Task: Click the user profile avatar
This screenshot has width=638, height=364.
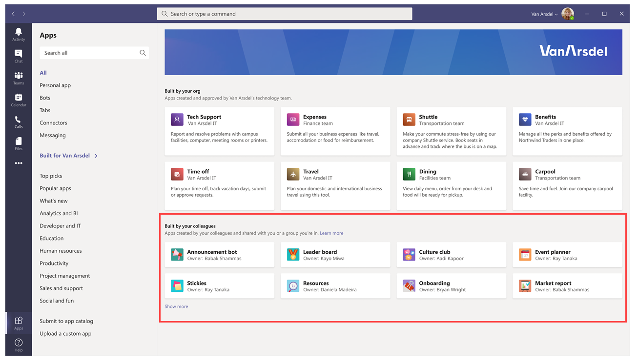Action: point(567,14)
